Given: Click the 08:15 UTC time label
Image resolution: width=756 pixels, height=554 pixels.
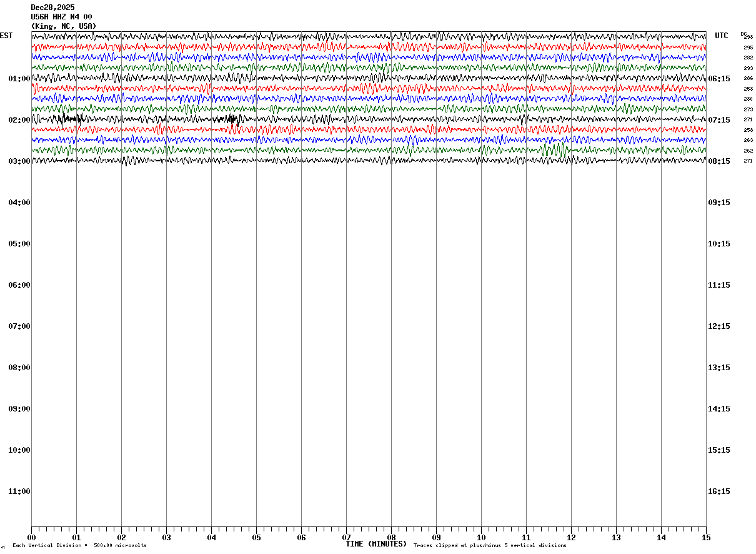Looking at the screenshot, I should (719, 161).
